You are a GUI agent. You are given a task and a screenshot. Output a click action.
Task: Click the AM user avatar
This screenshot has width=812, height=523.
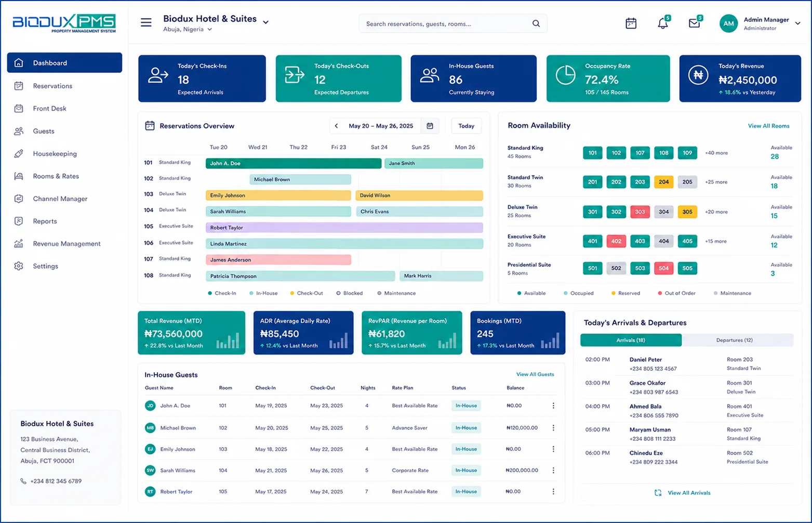coord(728,23)
